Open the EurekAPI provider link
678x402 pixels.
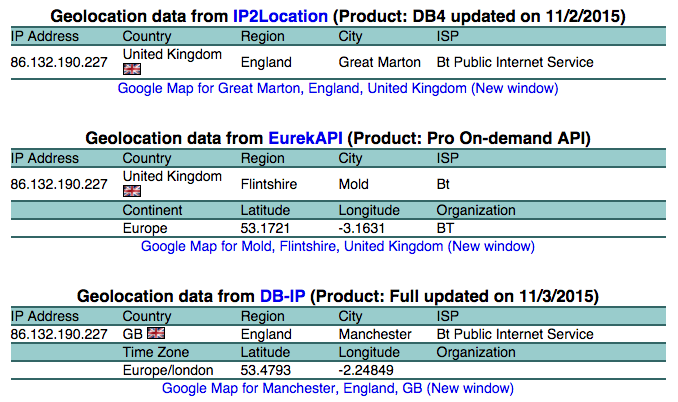tap(305, 138)
